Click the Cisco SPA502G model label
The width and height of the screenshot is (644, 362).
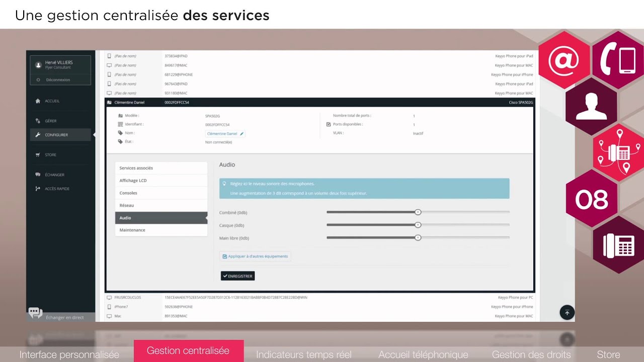click(521, 102)
